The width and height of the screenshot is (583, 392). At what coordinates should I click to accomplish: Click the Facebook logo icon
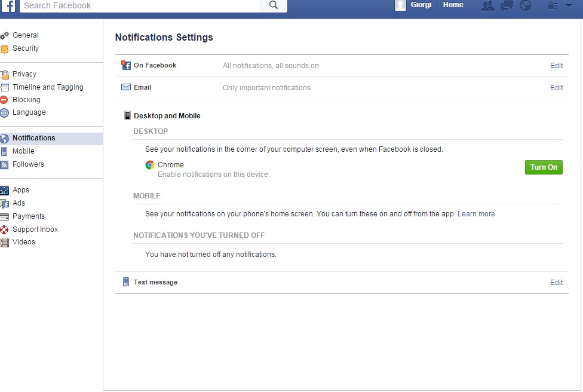click(x=8, y=5)
